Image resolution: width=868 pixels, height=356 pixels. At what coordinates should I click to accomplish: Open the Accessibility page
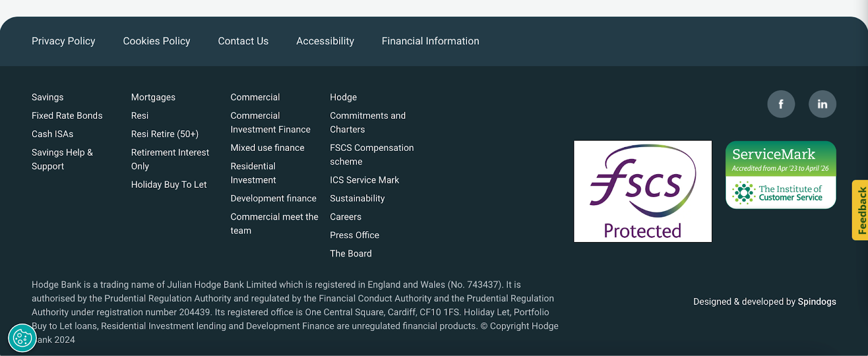[324, 41]
